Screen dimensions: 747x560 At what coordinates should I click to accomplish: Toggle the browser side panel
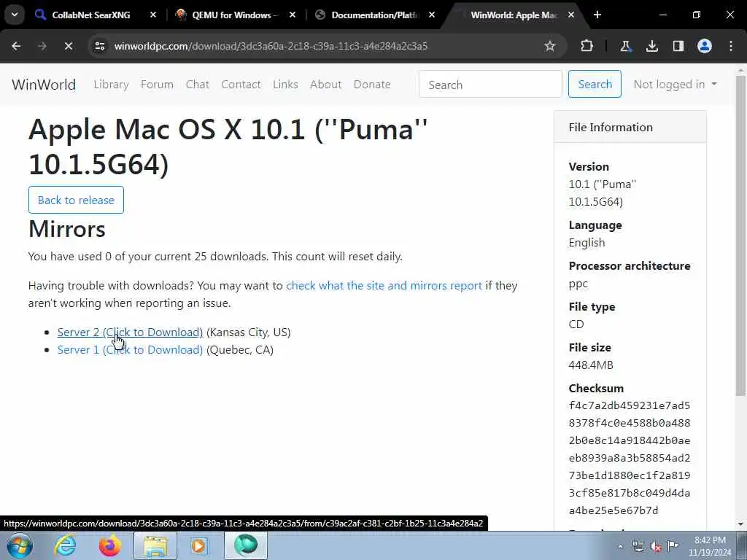pos(678,46)
